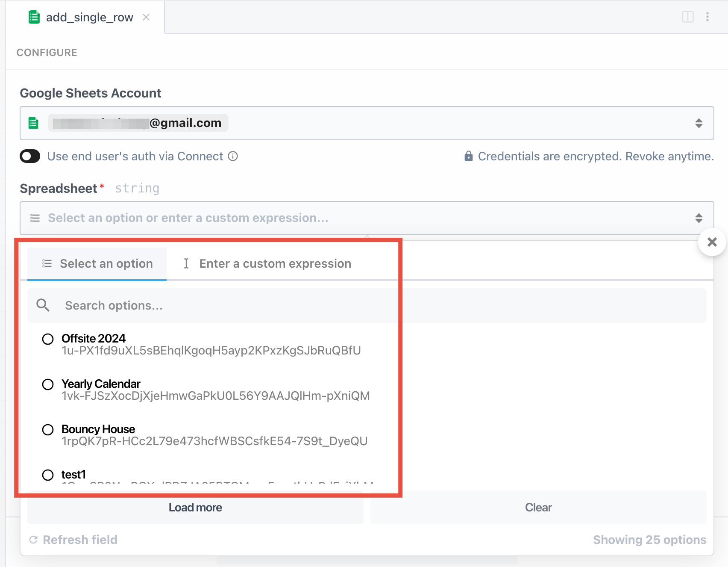Select the Bouncy House radio option
728x567 pixels.
pyautogui.click(x=48, y=430)
